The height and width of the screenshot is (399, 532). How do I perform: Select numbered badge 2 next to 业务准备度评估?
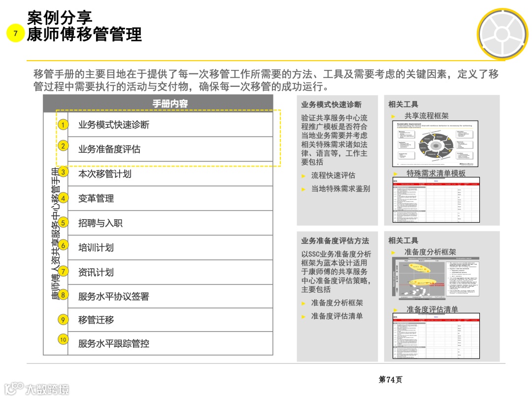pyautogui.click(x=63, y=146)
